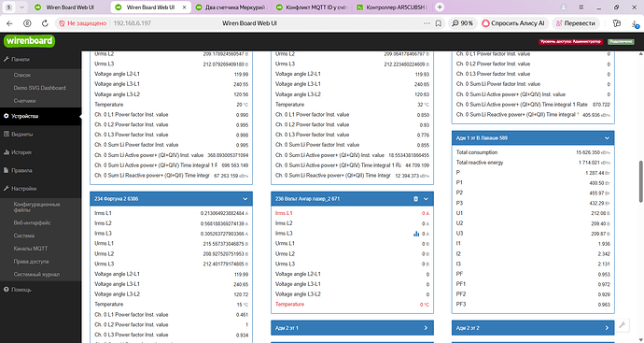The width and height of the screenshot is (644, 343).
Task: Open the Веб-интерфейс settings link
Action: (32, 223)
